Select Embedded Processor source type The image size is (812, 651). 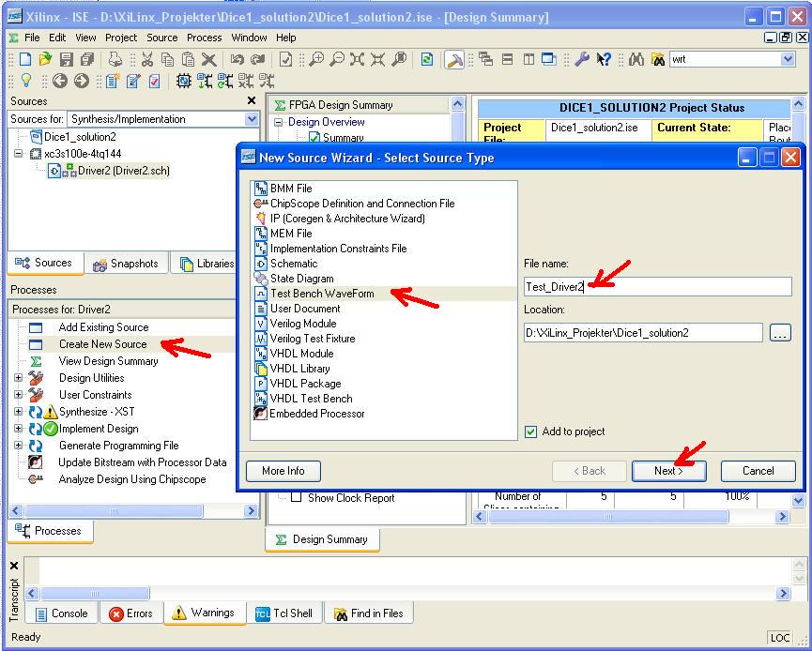(x=317, y=414)
